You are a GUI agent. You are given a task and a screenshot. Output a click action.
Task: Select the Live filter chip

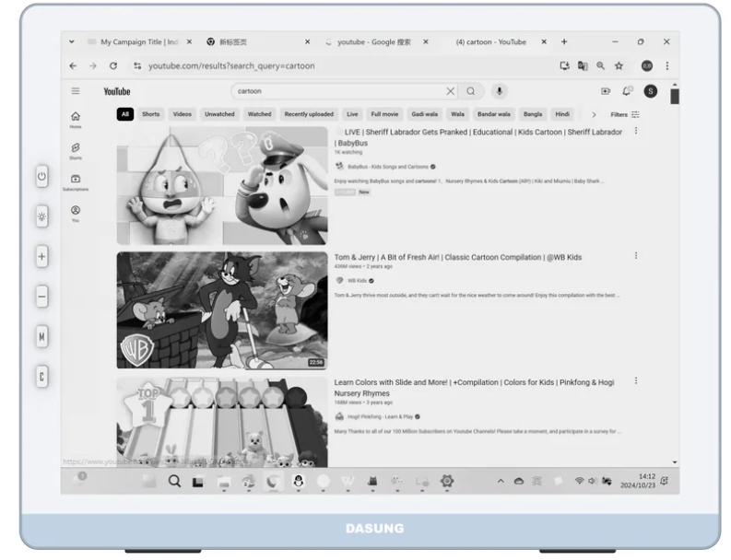coord(352,114)
